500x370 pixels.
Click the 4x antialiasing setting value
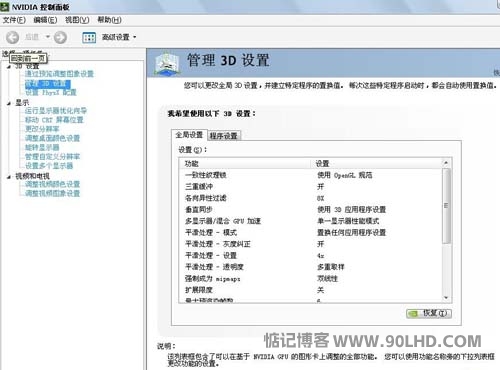coord(321,256)
